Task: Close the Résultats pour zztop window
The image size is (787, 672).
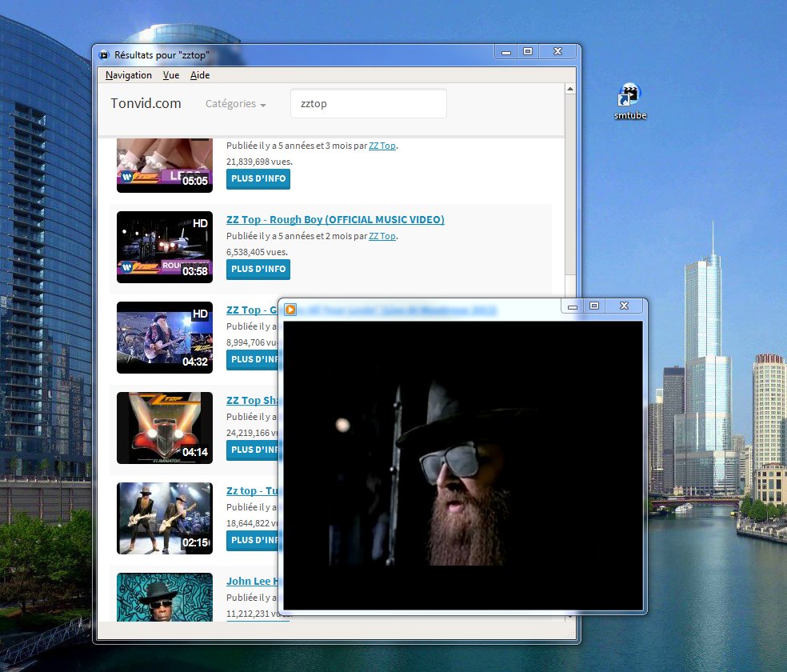Action: (x=557, y=52)
